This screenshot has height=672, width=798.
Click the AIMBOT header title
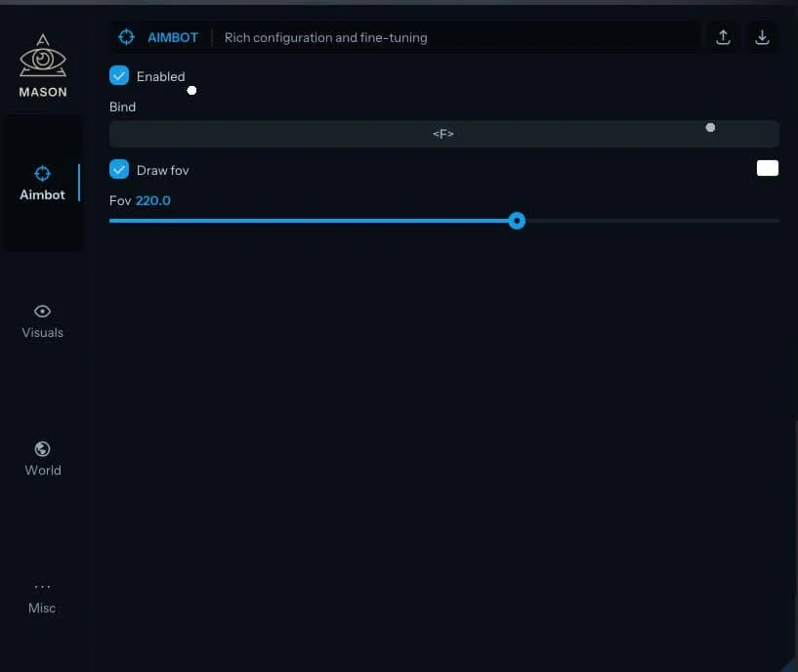173,37
